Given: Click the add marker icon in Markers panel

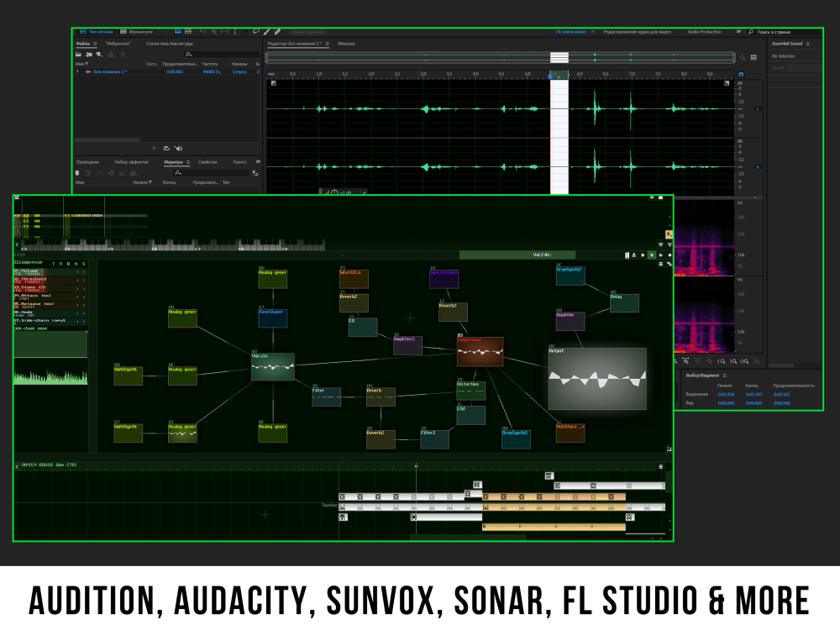Looking at the screenshot, I should coord(77,174).
